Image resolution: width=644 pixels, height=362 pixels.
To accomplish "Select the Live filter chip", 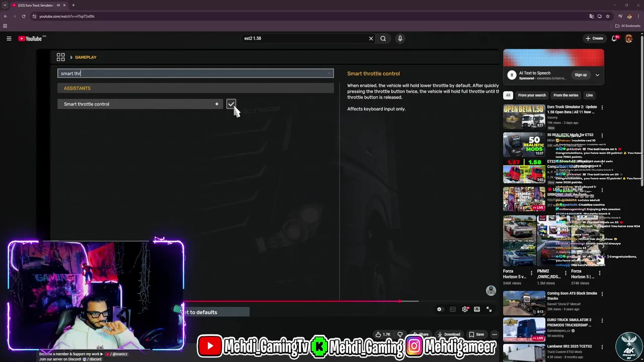I will click(589, 95).
